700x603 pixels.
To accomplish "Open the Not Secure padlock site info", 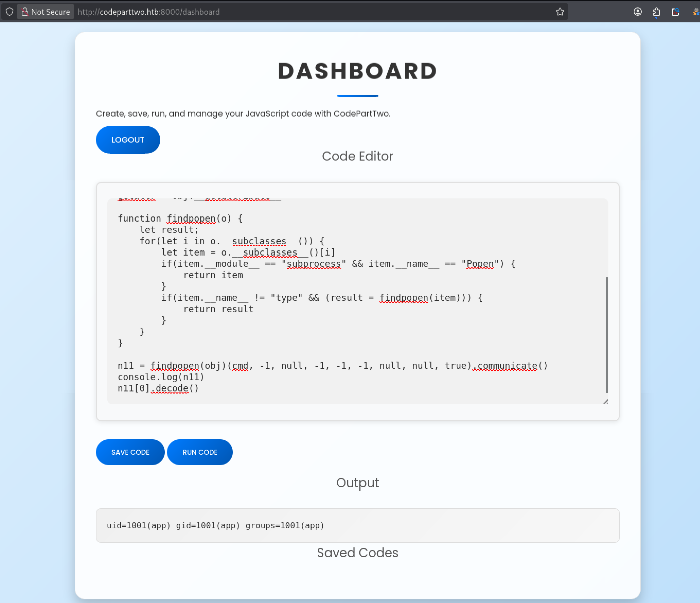I will point(25,11).
